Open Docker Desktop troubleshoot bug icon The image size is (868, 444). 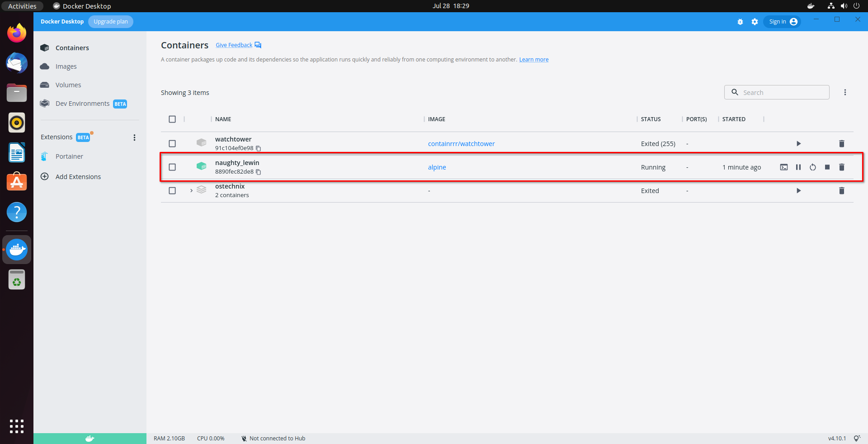coord(740,22)
